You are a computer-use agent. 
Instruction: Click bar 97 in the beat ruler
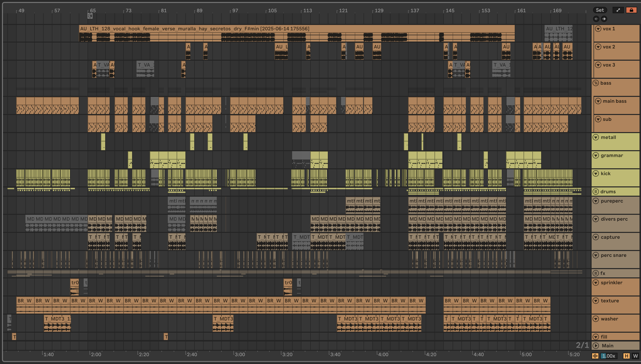click(x=235, y=11)
